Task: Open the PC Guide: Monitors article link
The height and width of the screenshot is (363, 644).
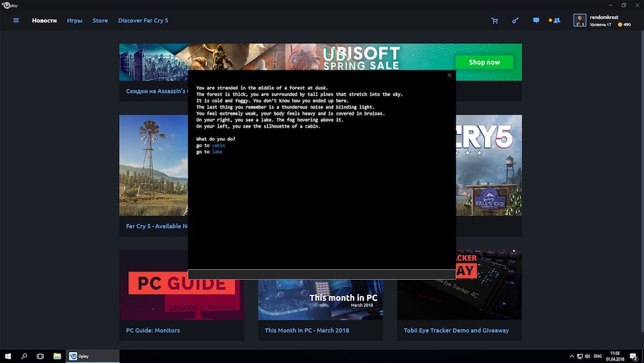Action: [153, 330]
